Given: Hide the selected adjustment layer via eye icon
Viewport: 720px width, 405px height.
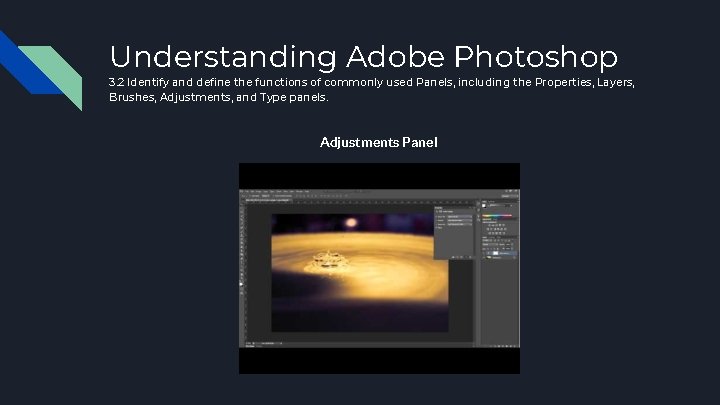Looking at the screenshot, I should pyautogui.click(x=484, y=253).
